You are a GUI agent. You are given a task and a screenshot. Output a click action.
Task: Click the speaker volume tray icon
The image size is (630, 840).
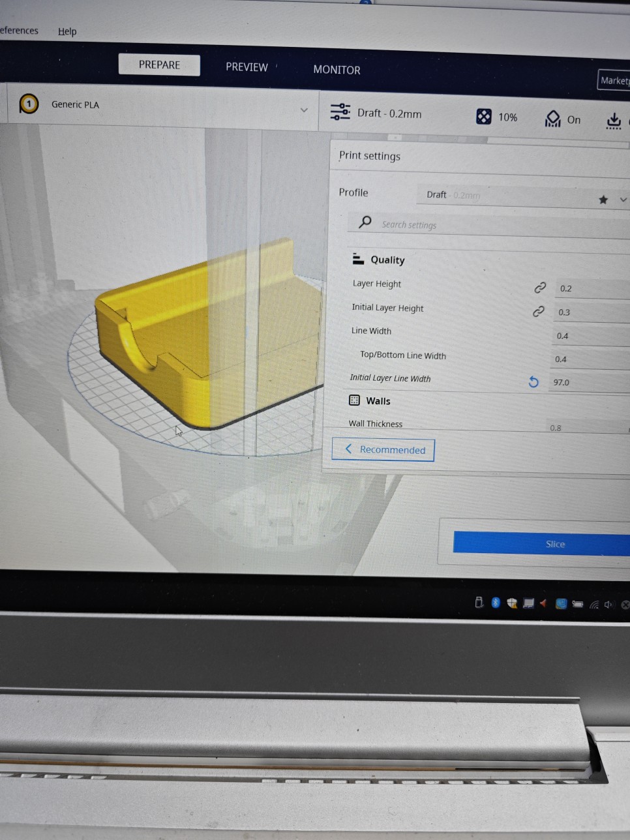tap(608, 605)
